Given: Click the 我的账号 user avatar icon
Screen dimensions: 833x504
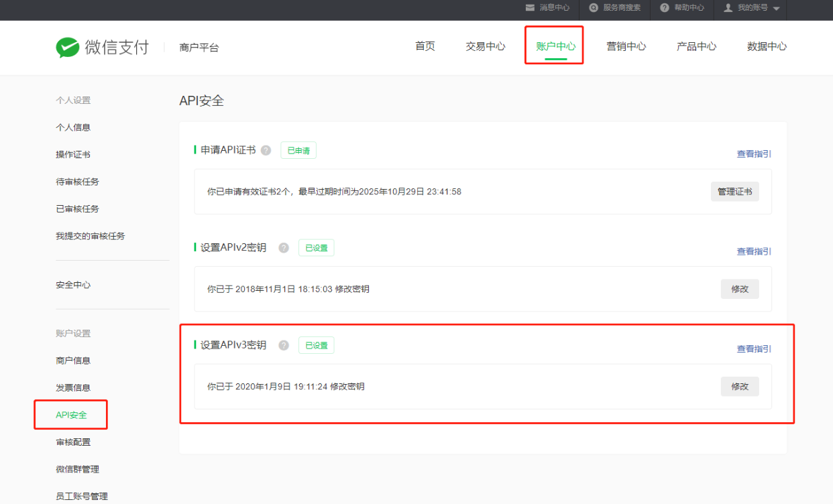Looking at the screenshot, I should (728, 8).
